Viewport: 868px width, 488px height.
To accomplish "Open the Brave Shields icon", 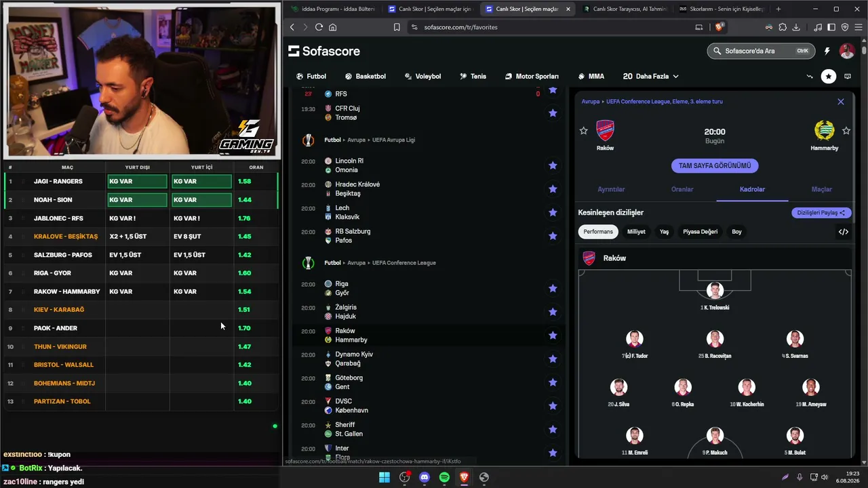I will (719, 27).
